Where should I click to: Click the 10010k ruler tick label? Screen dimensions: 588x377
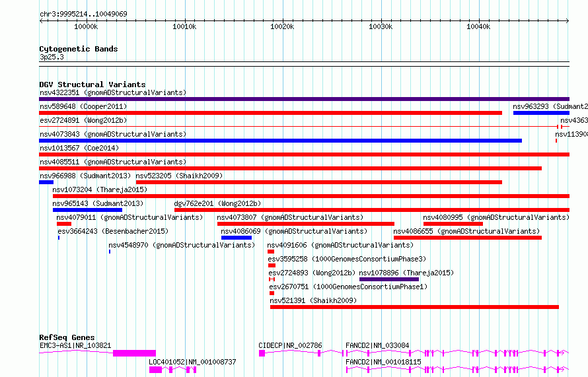184,26
